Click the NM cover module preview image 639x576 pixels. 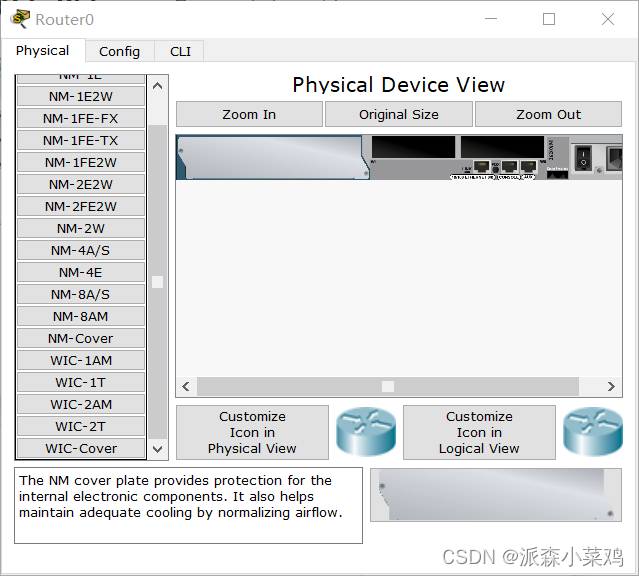pyautogui.click(x=496, y=495)
